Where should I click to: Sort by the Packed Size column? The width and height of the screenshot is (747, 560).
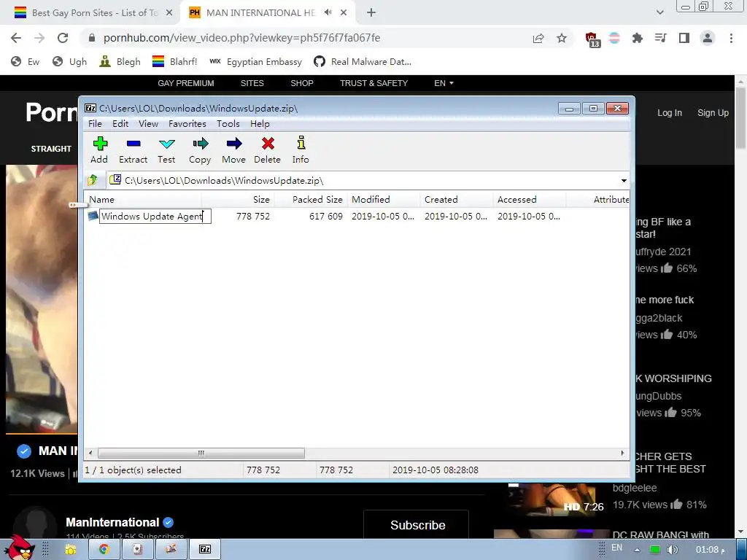pyautogui.click(x=311, y=200)
